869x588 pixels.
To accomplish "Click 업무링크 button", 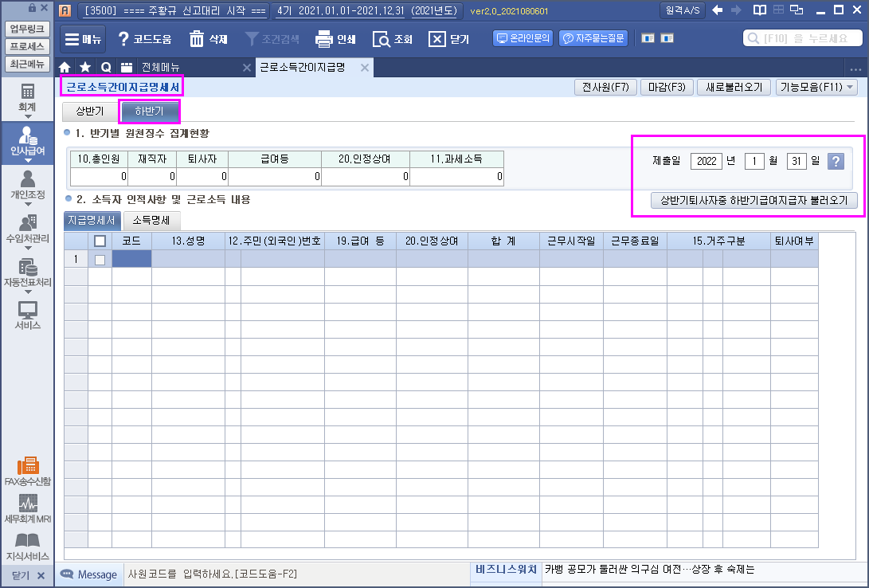I will pos(27,29).
